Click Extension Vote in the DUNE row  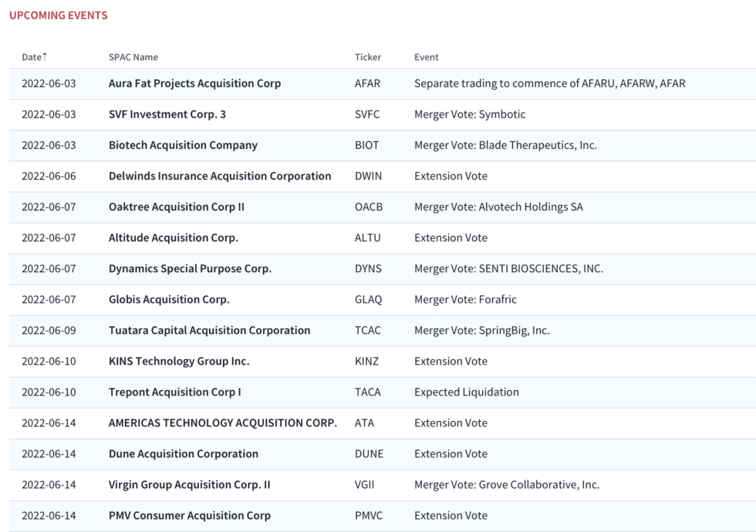pyautogui.click(x=451, y=453)
